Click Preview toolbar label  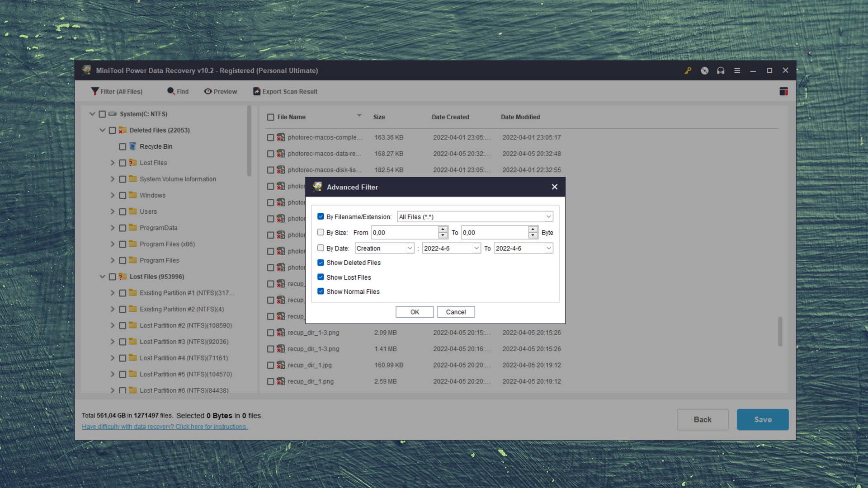(225, 91)
